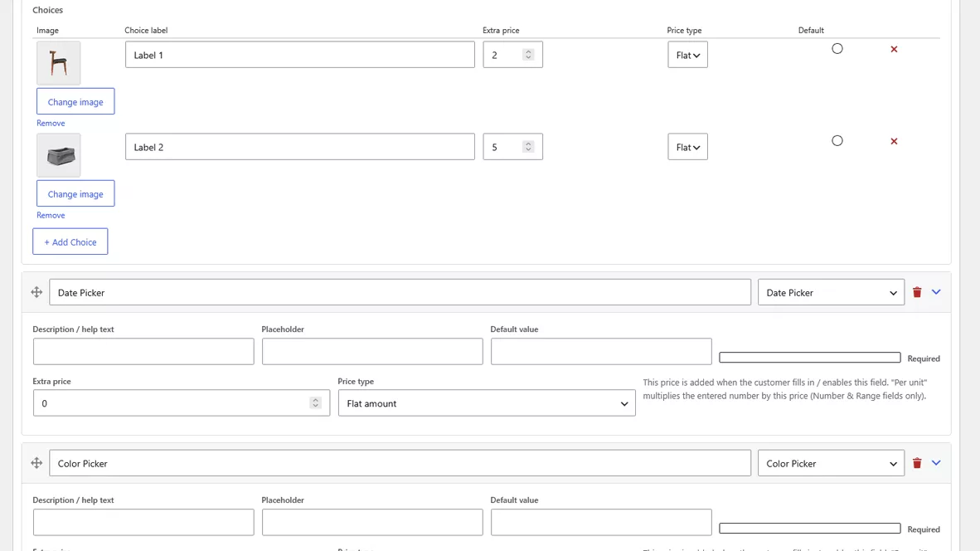980x551 pixels.
Task: Open the Color Picker field type dropdown
Action: [x=831, y=463]
